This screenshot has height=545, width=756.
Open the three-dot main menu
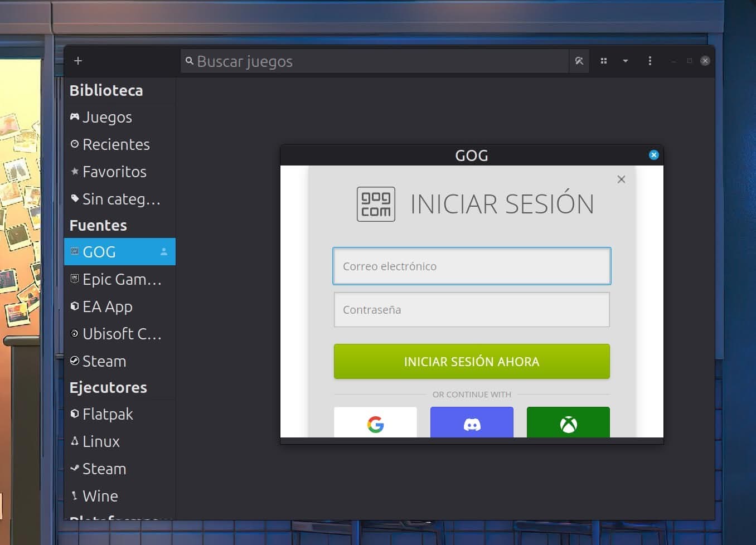pos(650,61)
